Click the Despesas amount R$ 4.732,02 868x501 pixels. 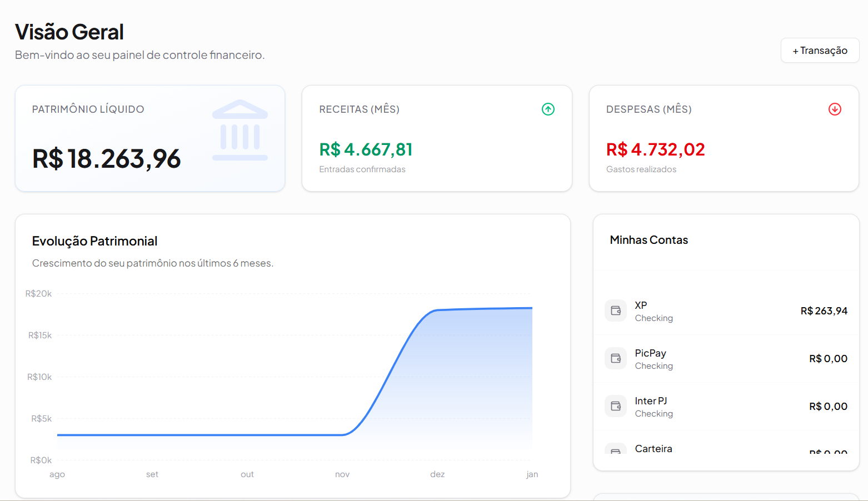click(655, 149)
